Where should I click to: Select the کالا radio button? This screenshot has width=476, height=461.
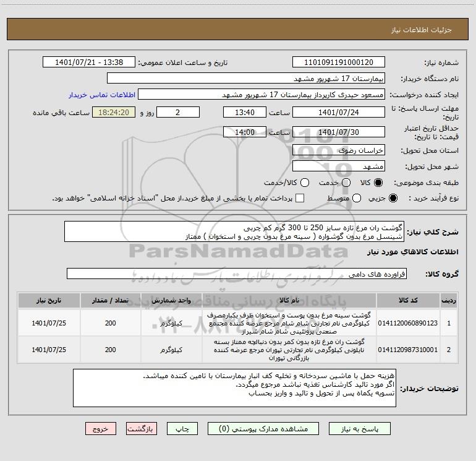tap(378, 183)
